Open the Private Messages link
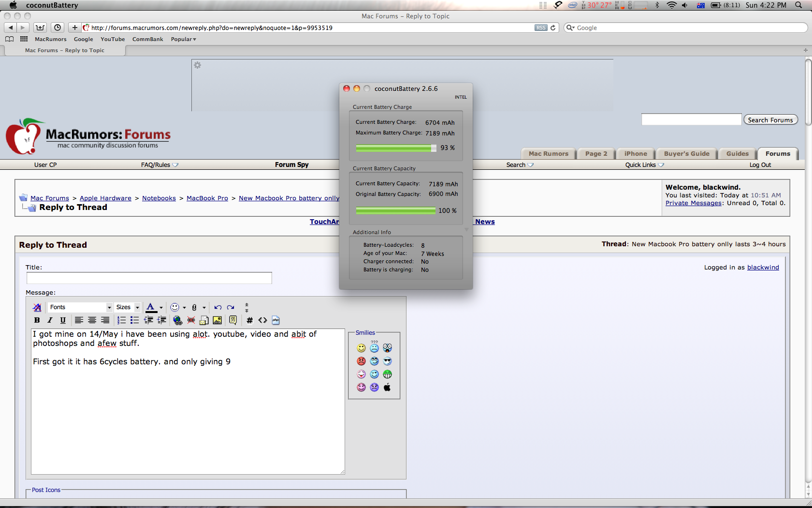This screenshot has width=812, height=508. [694, 203]
